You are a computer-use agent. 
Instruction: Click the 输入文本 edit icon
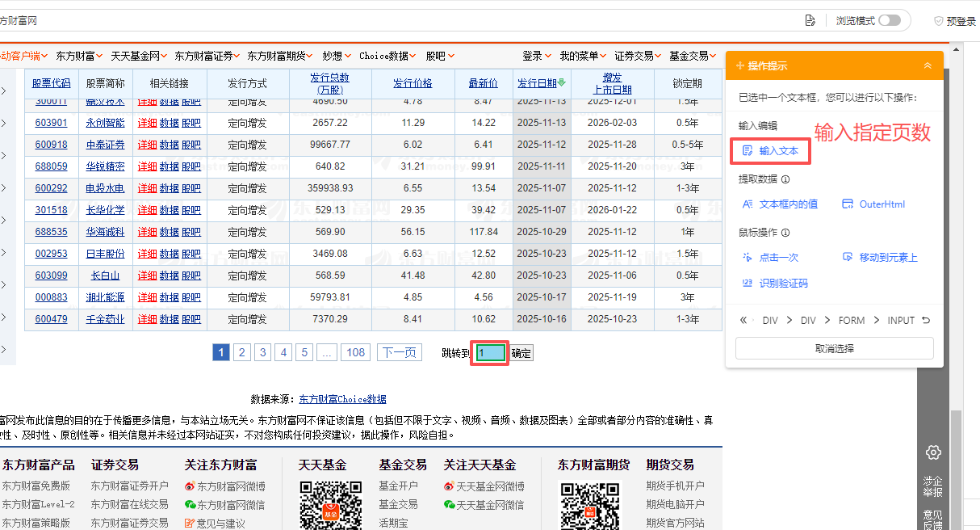[748, 151]
